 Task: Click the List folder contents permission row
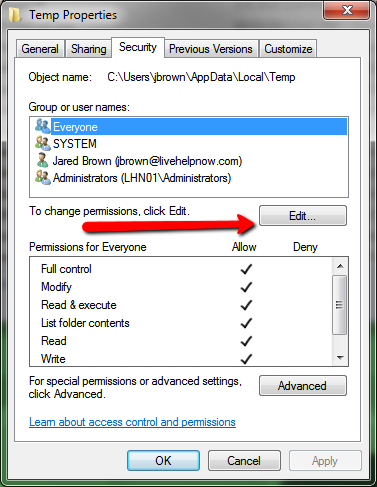tap(182, 323)
